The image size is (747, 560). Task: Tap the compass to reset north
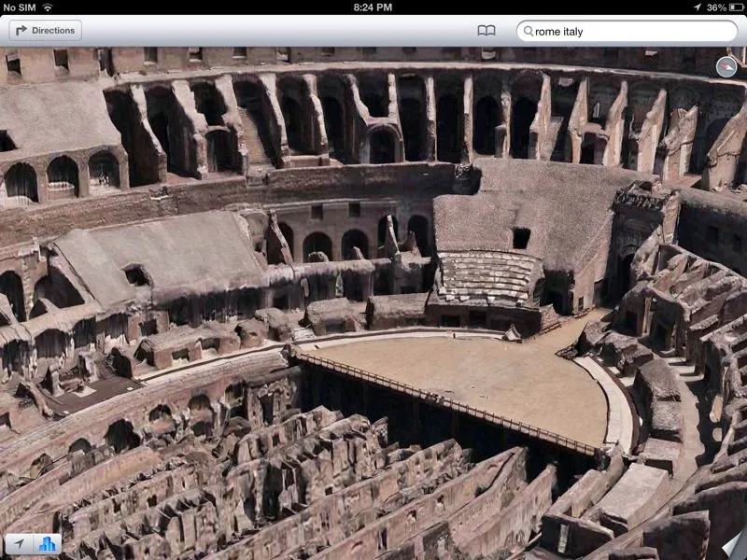726,66
